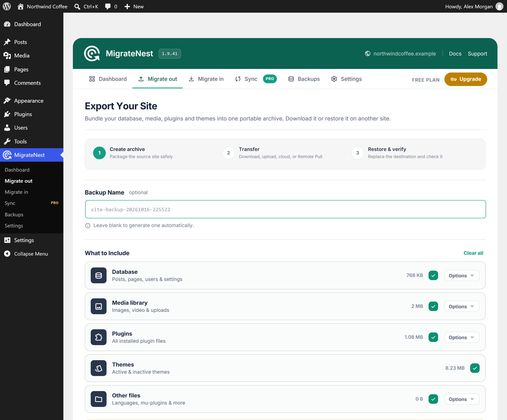
Task: Click the info icon below Backup Name
Action: (88, 226)
